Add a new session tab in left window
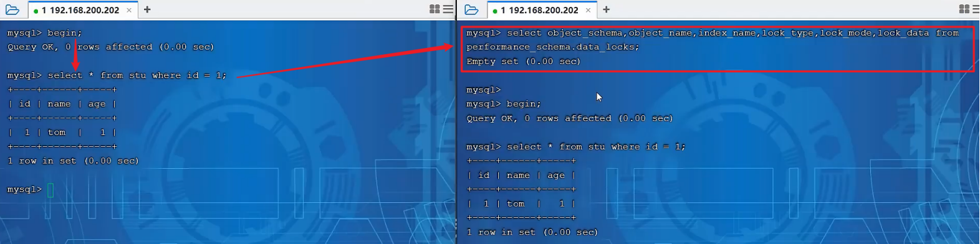 [x=147, y=9]
